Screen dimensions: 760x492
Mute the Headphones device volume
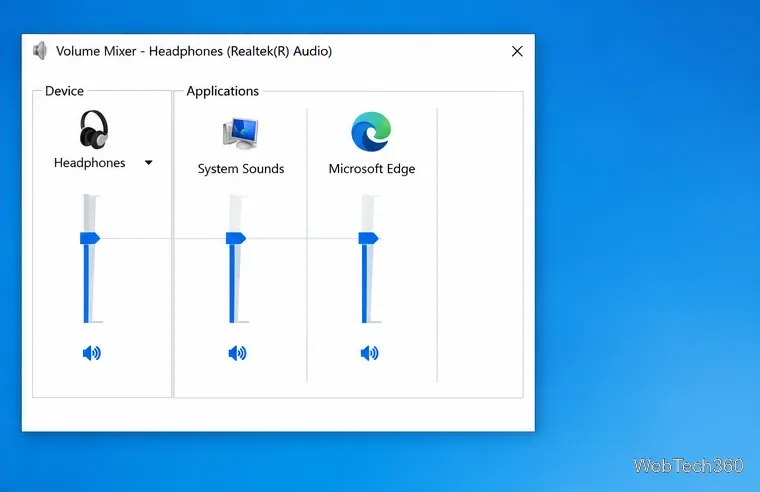(92, 353)
